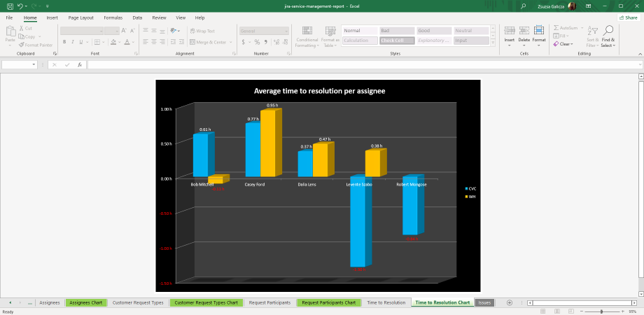Click the Share button

click(627, 17)
